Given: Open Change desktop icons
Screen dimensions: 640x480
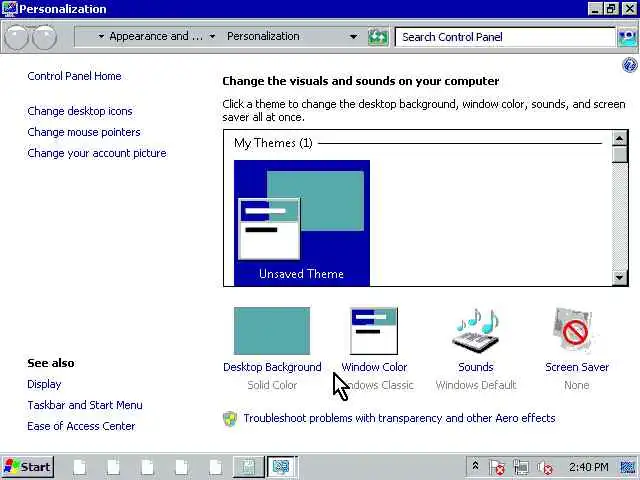Looking at the screenshot, I should [80, 111].
